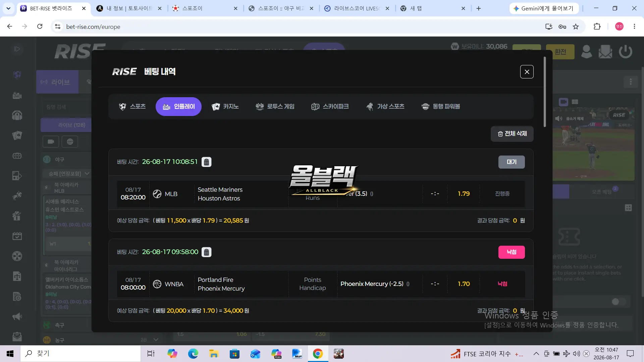
Task: Click the Task View taskbar icon
Action: (x=151, y=354)
